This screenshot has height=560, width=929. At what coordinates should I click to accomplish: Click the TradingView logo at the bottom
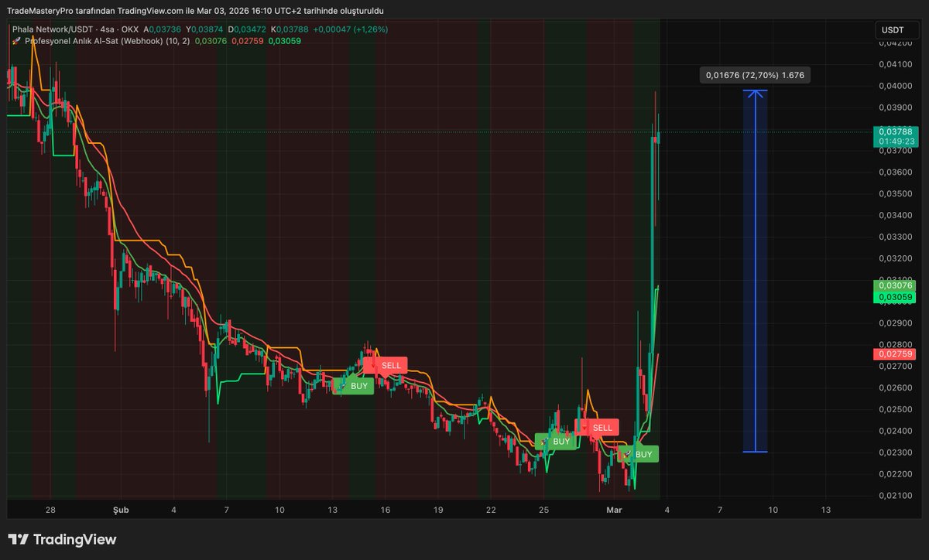tap(62, 539)
